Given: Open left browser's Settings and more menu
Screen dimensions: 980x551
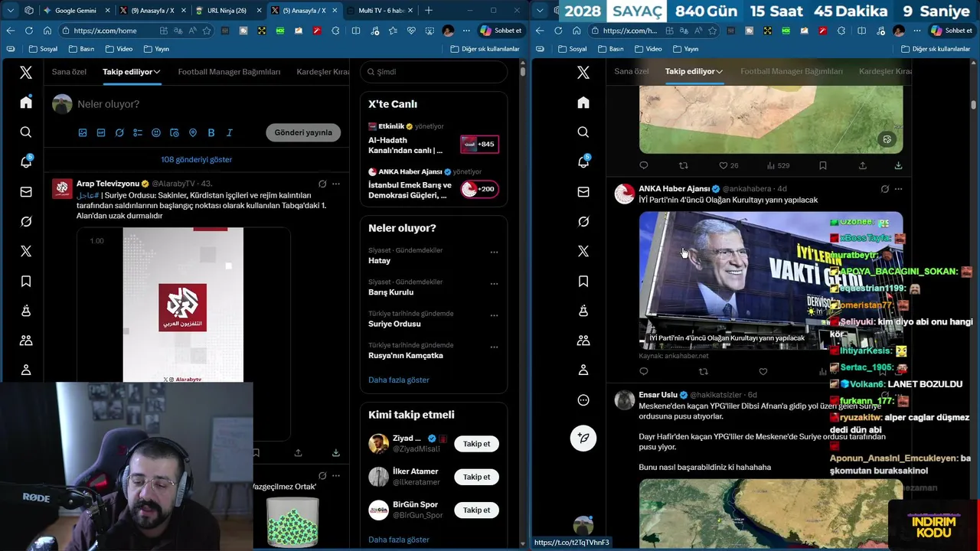Looking at the screenshot, I should coord(466,31).
